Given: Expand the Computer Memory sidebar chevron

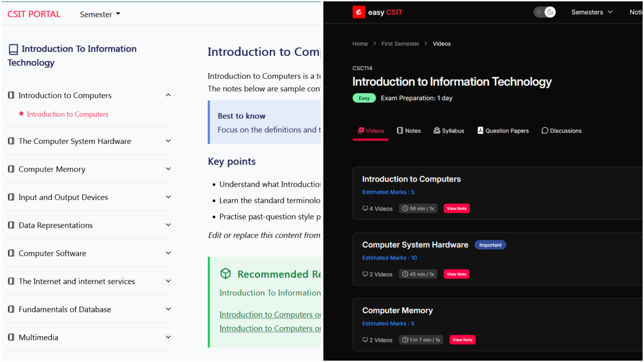Looking at the screenshot, I should [x=168, y=169].
